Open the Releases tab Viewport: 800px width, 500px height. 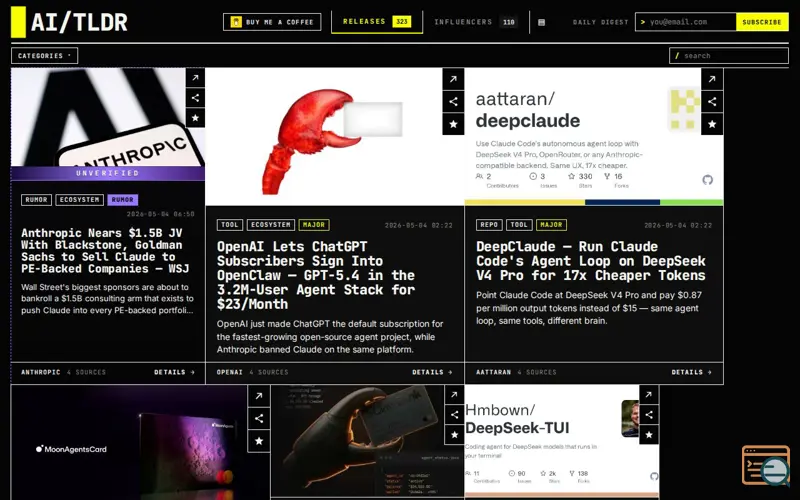[377, 21]
